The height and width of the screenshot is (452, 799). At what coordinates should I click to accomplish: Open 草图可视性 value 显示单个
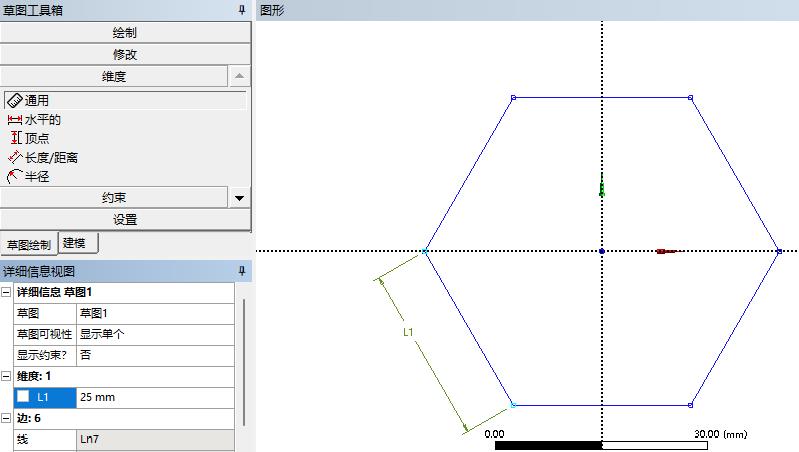tap(155, 334)
